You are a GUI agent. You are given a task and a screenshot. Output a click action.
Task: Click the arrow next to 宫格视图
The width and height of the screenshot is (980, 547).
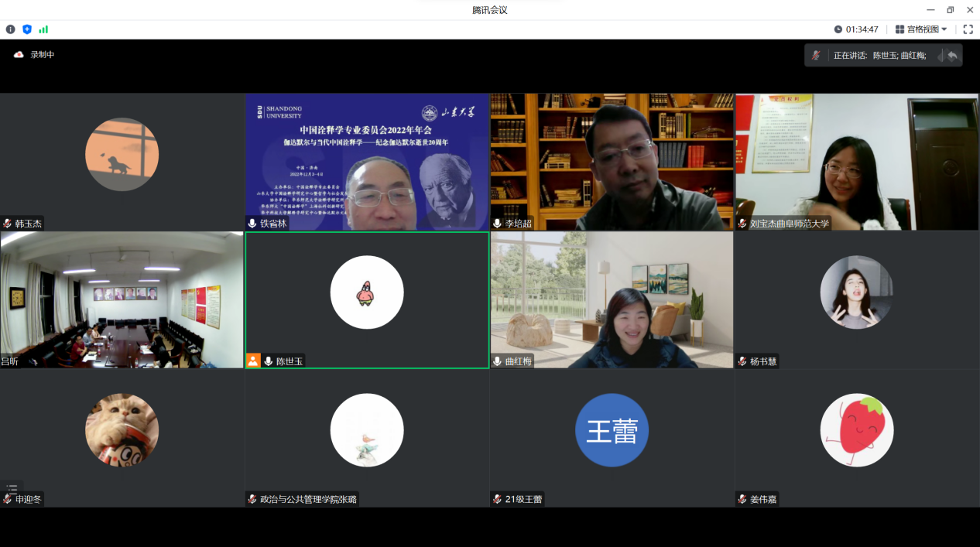click(944, 29)
